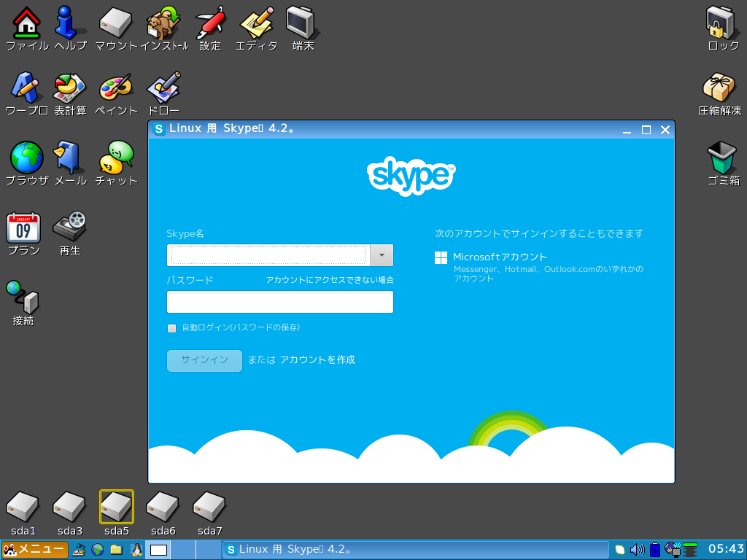Click the ロック lock icon
Viewport: 747px width, 560px height.
721,23
